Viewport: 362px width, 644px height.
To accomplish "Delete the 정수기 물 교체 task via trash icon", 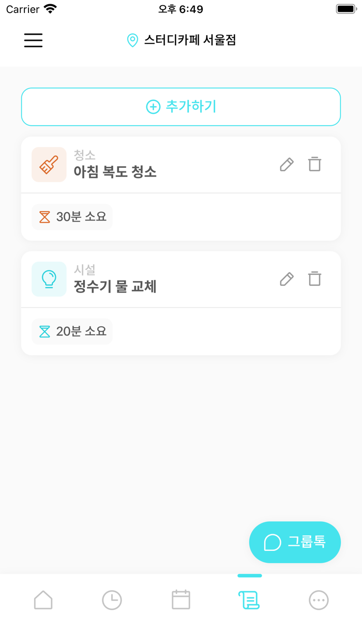I will click(x=314, y=279).
